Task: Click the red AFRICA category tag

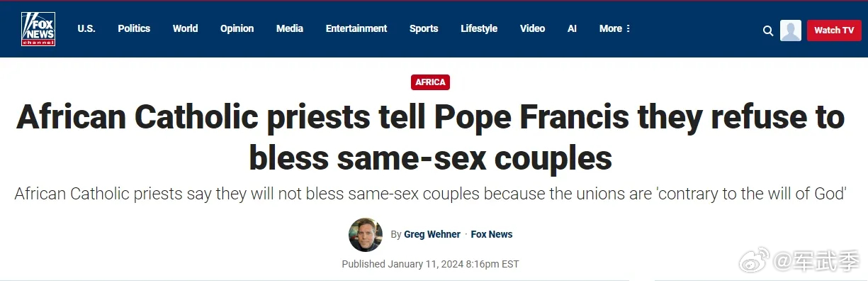Action: (431, 82)
